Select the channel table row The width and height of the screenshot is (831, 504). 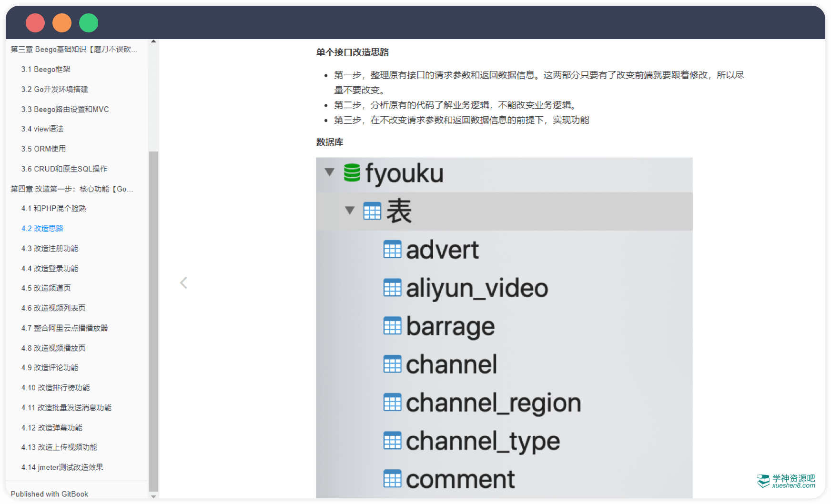click(451, 365)
